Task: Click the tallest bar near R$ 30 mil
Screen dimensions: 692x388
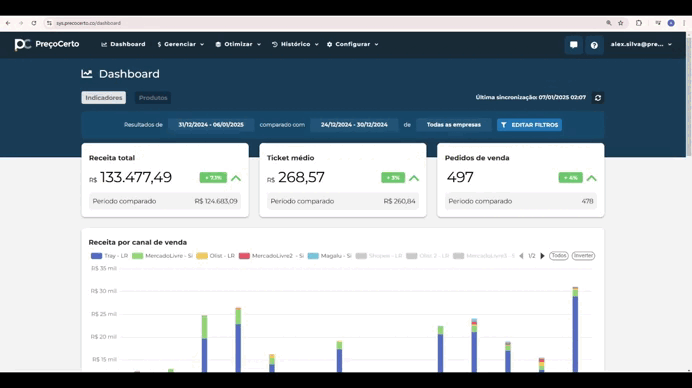Action: (575, 329)
